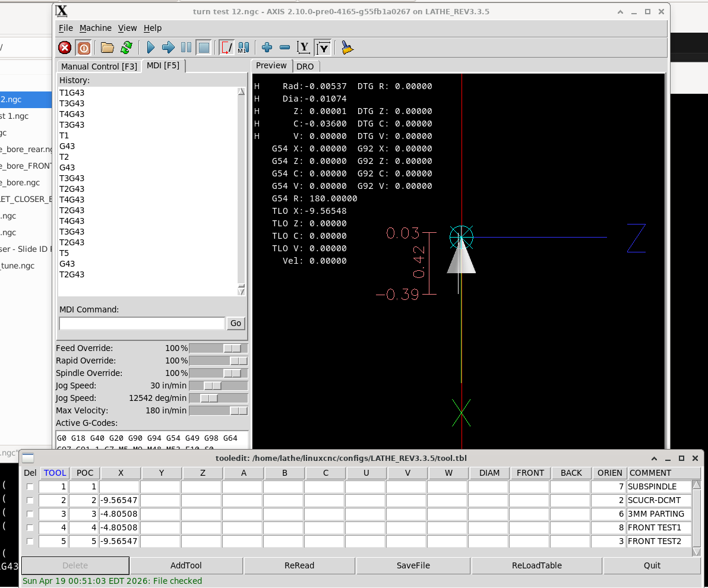708x588 pixels.
Task: Toggle machine power icon
Action: point(84,48)
